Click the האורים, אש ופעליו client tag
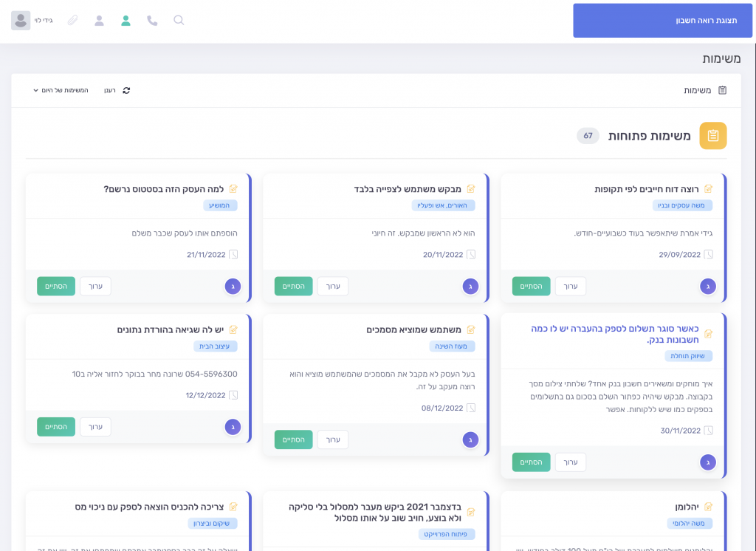The width and height of the screenshot is (756, 551). (x=443, y=205)
